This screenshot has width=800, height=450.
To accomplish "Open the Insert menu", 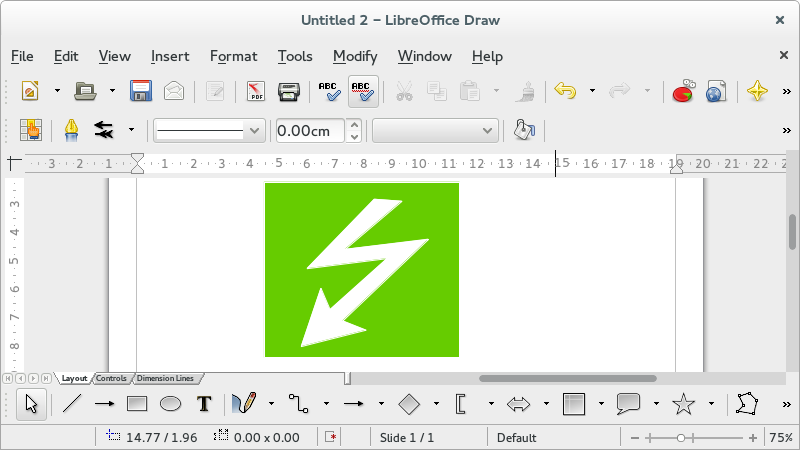I will [170, 56].
